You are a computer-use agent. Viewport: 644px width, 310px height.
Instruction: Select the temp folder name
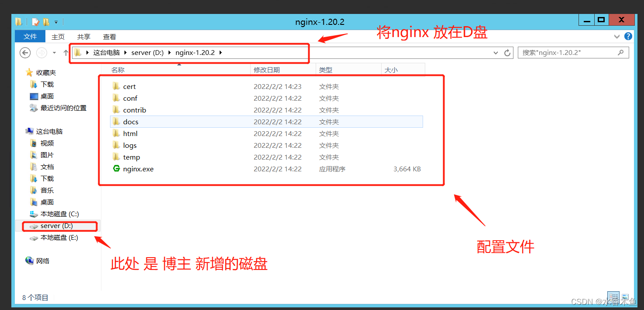tap(131, 157)
